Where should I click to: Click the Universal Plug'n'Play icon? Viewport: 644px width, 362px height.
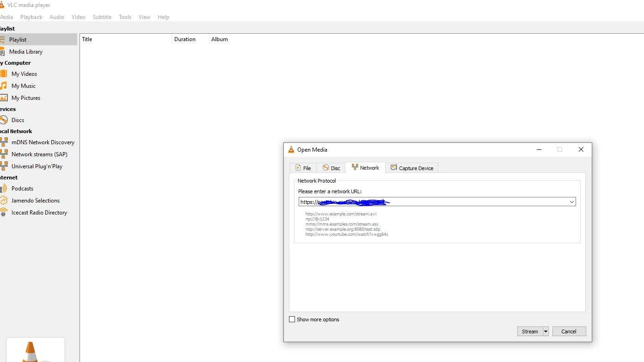[x=4, y=166]
